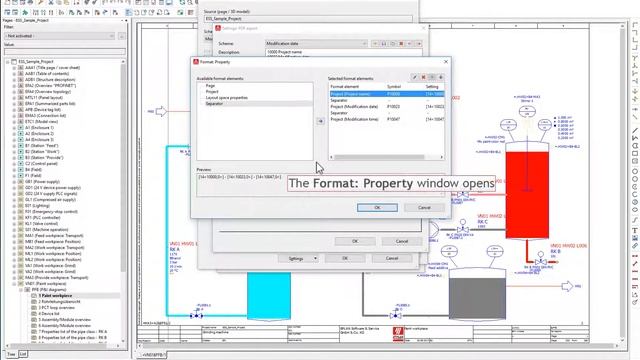Viewport: 640px width, 360px height.
Task: Select Separator in Available format elements
Action: 214,104
